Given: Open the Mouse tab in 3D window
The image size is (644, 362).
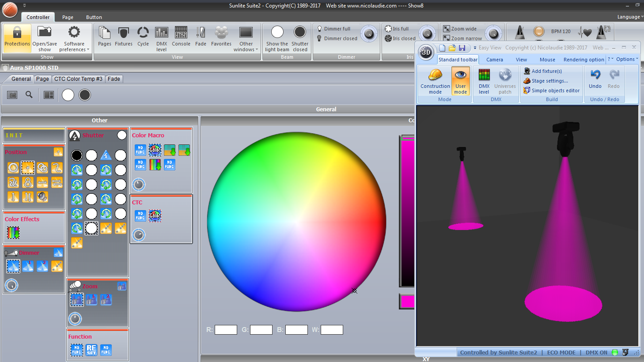Looking at the screenshot, I should [x=547, y=60].
